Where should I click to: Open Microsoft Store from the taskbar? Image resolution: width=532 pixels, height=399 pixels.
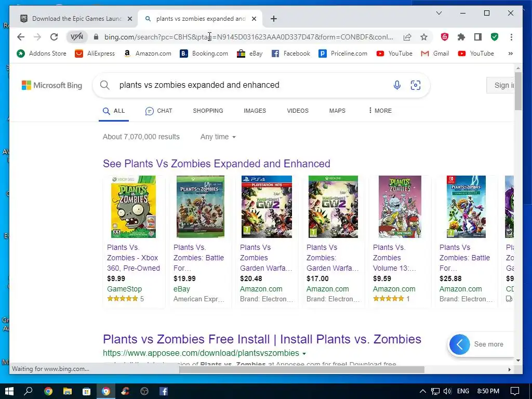[87, 392]
